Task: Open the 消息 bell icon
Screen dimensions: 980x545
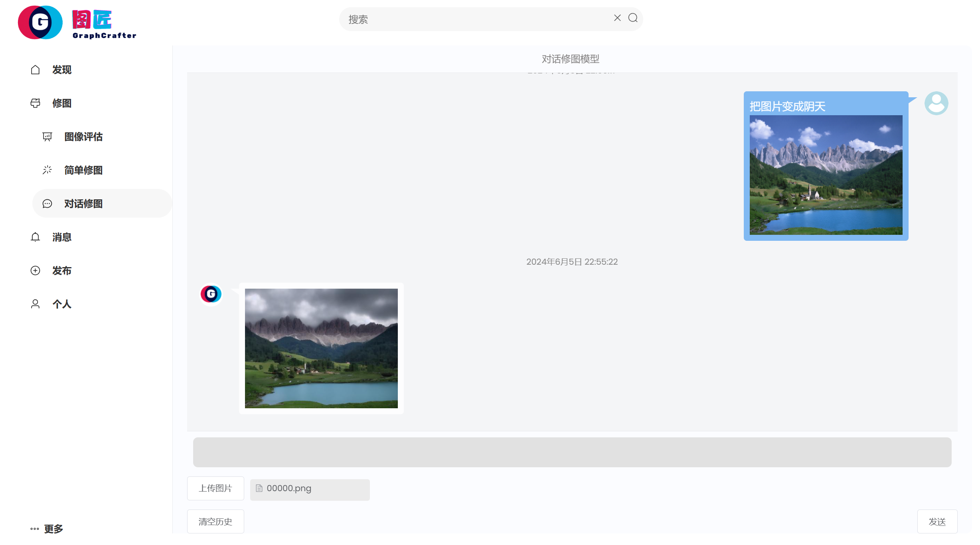Action: point(36,237)
